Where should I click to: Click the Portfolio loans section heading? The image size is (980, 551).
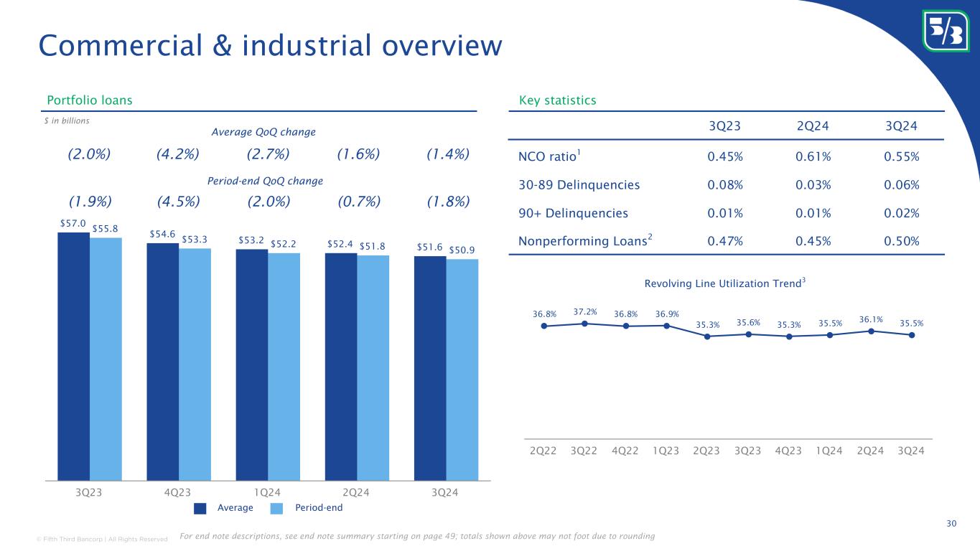pos(89,100)
